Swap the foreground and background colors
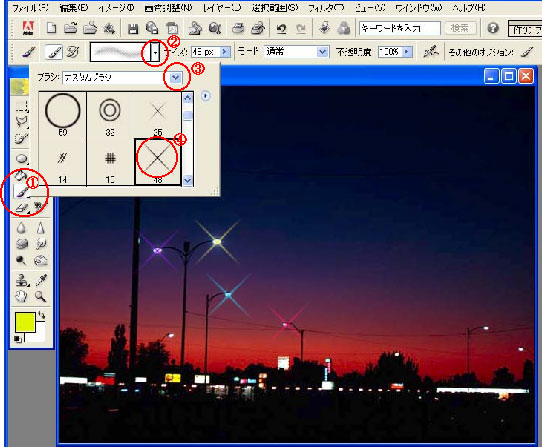This screenshot has height=447, width=542. click(x=42, y=315)
